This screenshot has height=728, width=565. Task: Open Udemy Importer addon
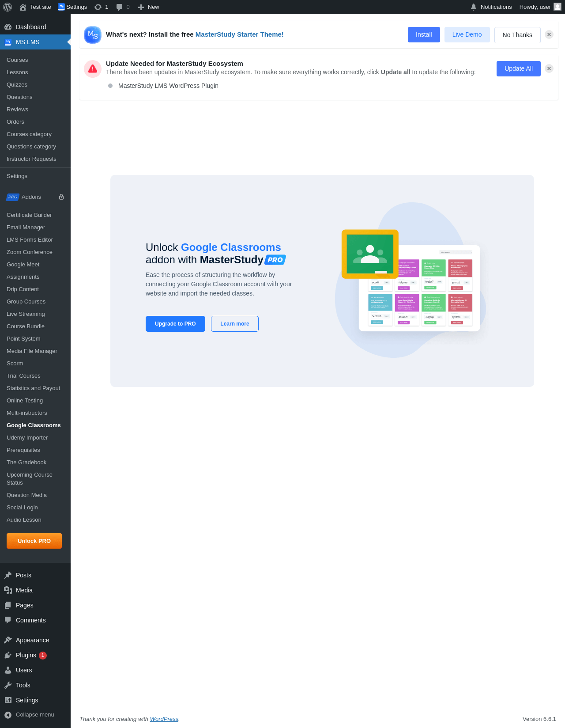point(27,438)
